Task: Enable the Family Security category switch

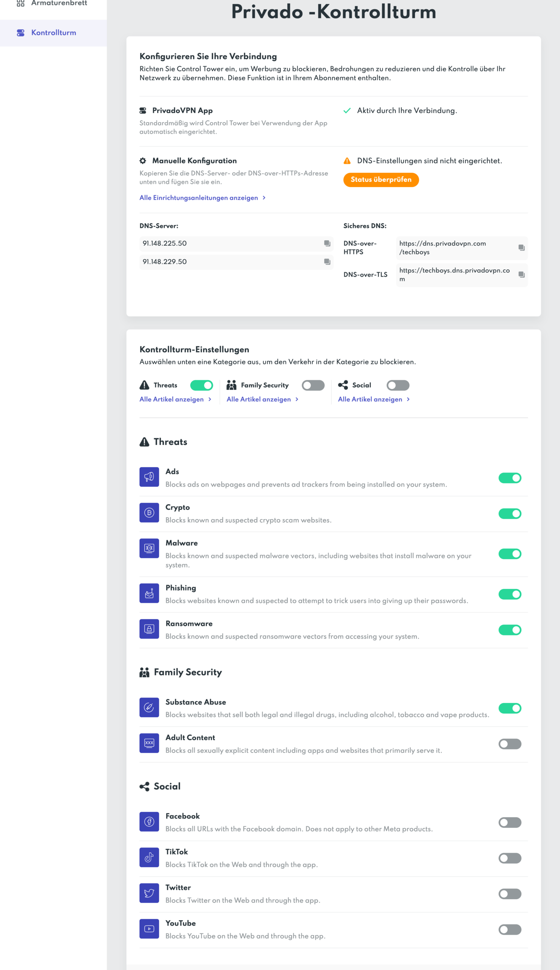Action: coord(313,385)
